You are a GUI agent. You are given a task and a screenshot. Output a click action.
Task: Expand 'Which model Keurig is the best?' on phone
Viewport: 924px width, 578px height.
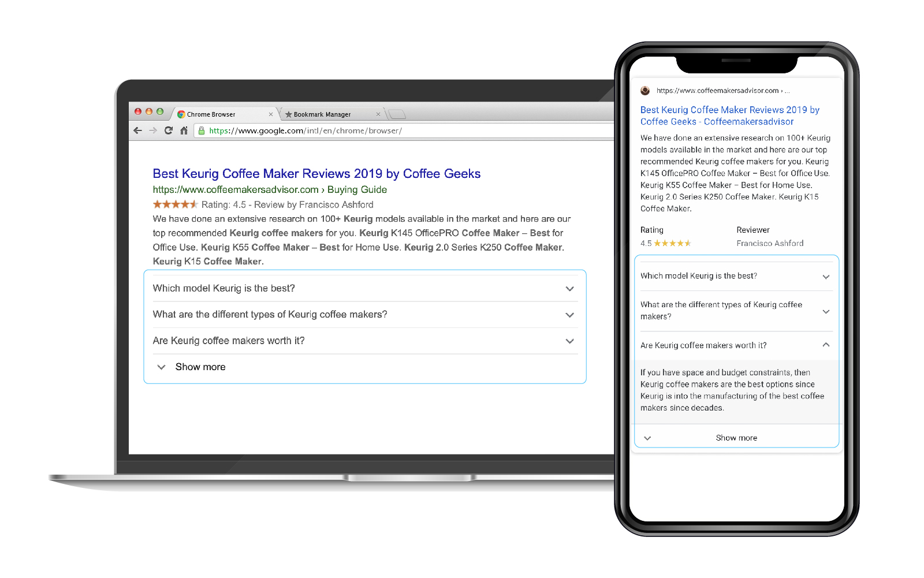tap(736, 276)
